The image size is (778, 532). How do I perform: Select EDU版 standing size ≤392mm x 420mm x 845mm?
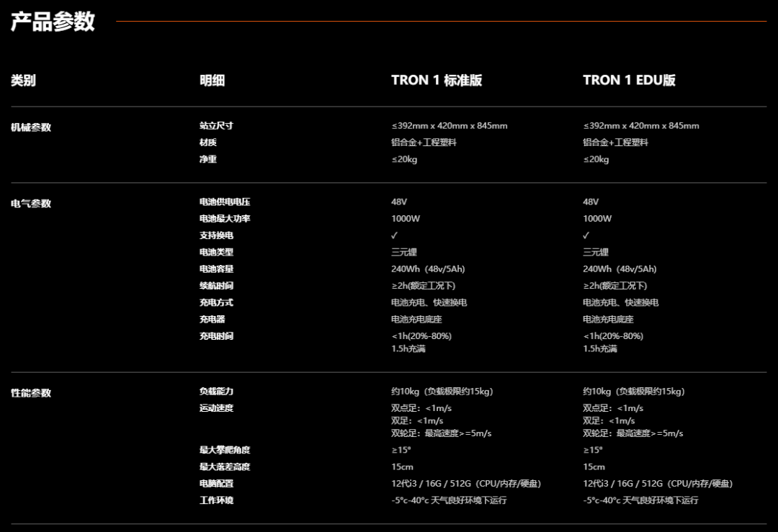click(x=641, y=126)
